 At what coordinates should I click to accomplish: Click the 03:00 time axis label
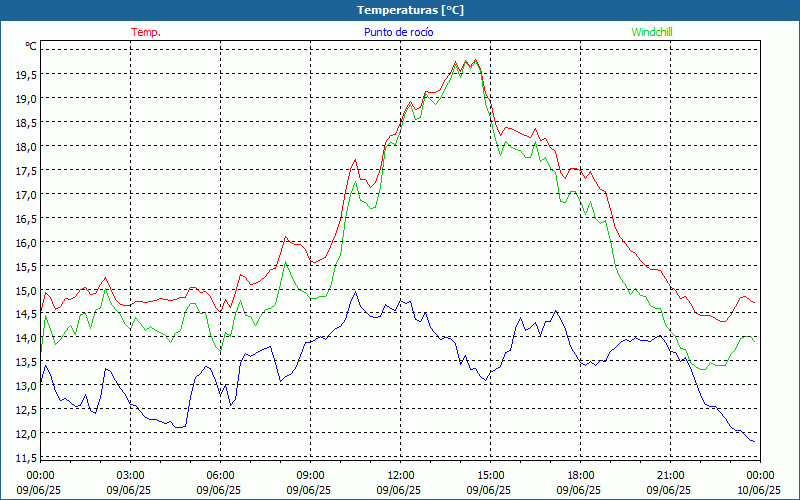coord(131,476)
